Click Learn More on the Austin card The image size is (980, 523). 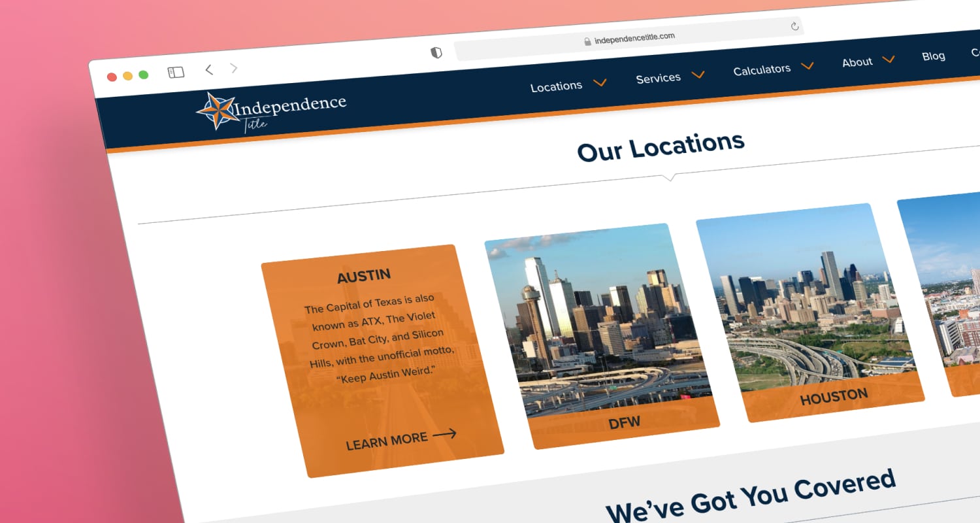386,441
